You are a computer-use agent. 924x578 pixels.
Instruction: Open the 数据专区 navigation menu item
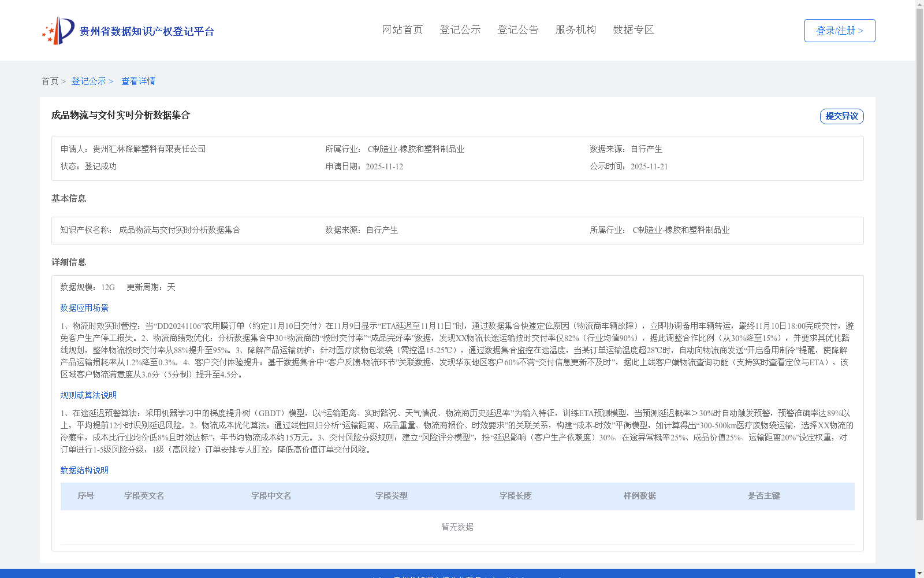[633, 29]
